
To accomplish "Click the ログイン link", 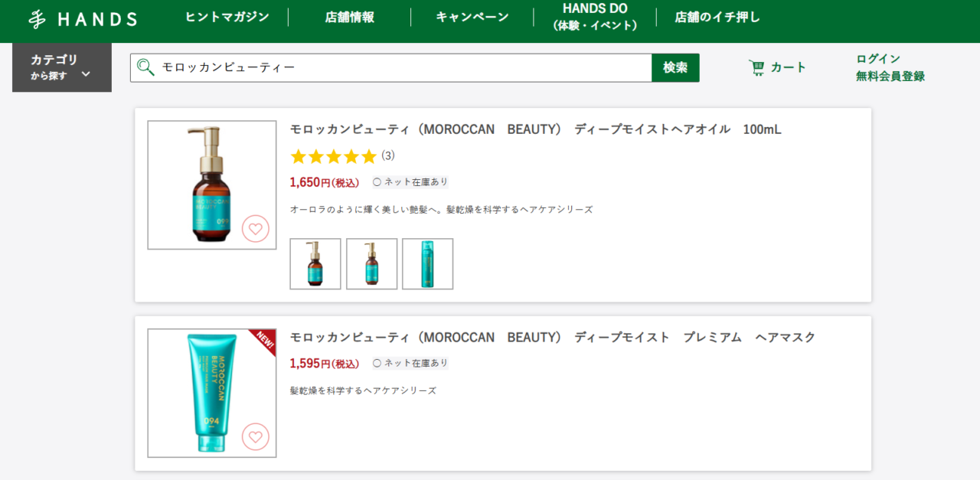I will [x=878, y=58].
